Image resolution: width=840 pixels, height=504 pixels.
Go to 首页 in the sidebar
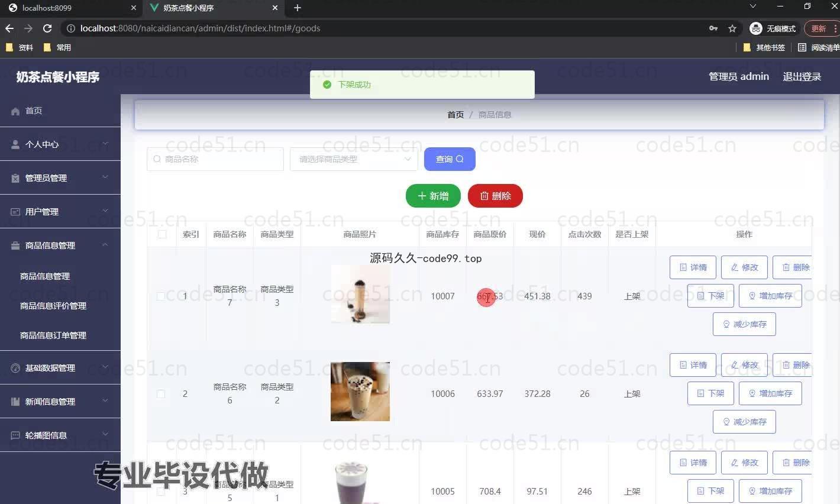pos(60,111)
